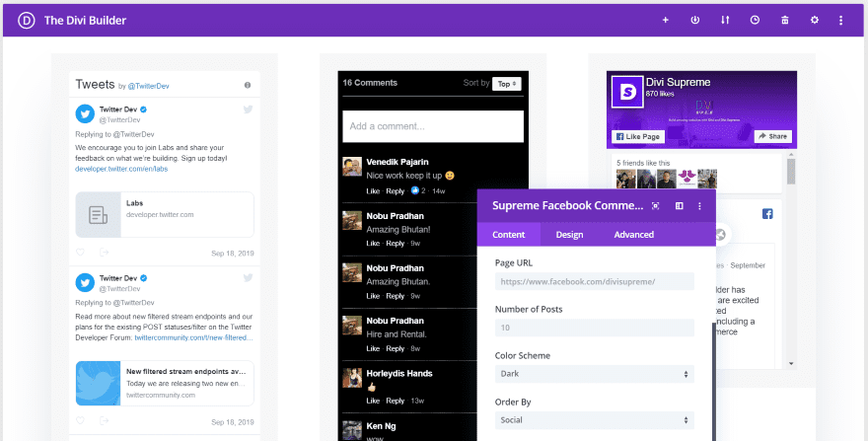
Task: Snap settings modal to sidebar icon
Action: tap(680, 205)
